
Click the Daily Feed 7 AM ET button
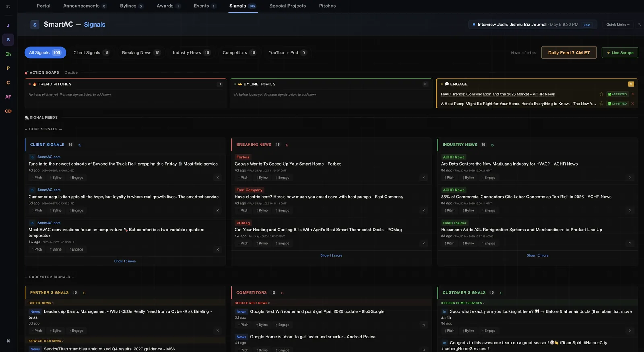(x=569, y=53)
